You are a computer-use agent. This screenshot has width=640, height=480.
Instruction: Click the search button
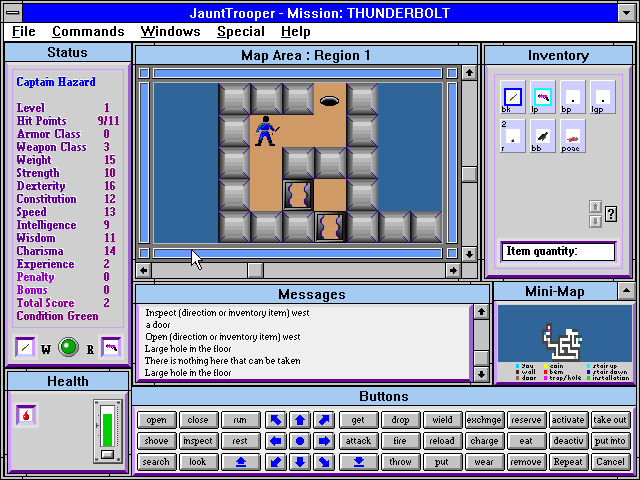click(x=157, y=462)
